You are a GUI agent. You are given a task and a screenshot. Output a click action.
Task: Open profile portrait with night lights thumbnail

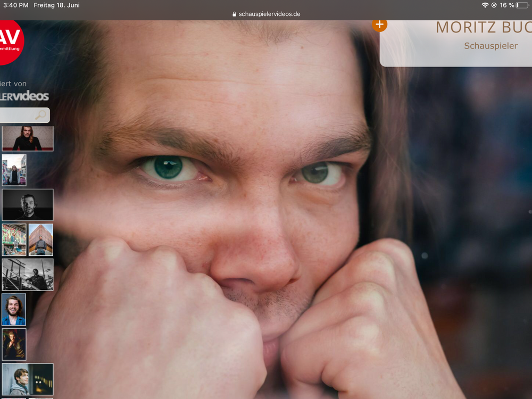point(28,379)
